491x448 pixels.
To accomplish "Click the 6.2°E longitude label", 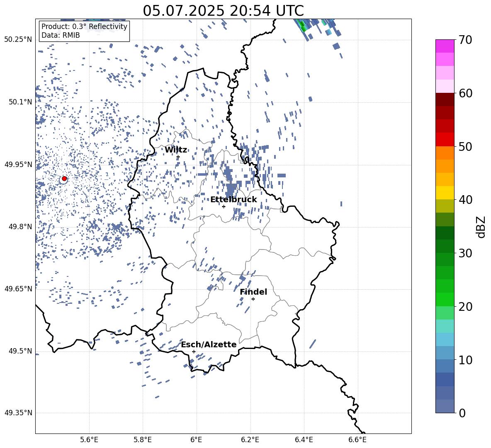I will coord(250,440).
